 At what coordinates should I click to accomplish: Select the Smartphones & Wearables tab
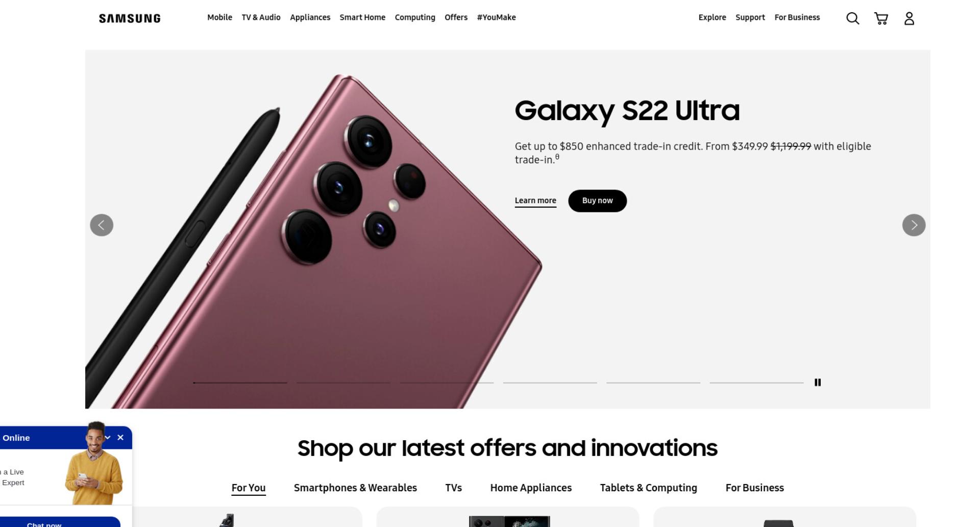click(355, 488)
